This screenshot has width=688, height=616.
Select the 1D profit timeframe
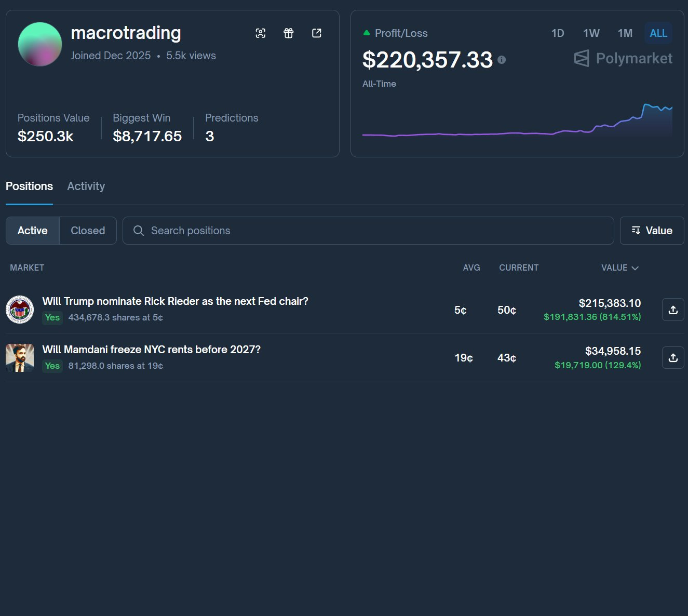pos(558,33)
